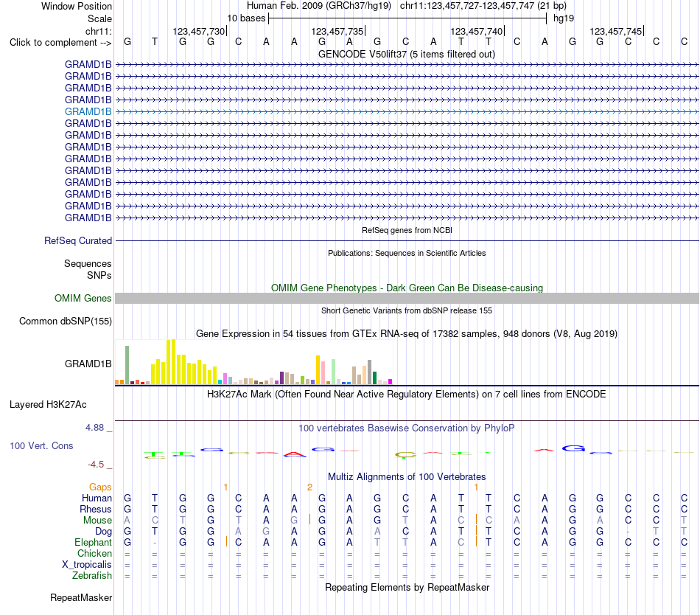Select the Zebrafish alignment row label
This screenshot has height=615, width=700.
pos(92,576)
